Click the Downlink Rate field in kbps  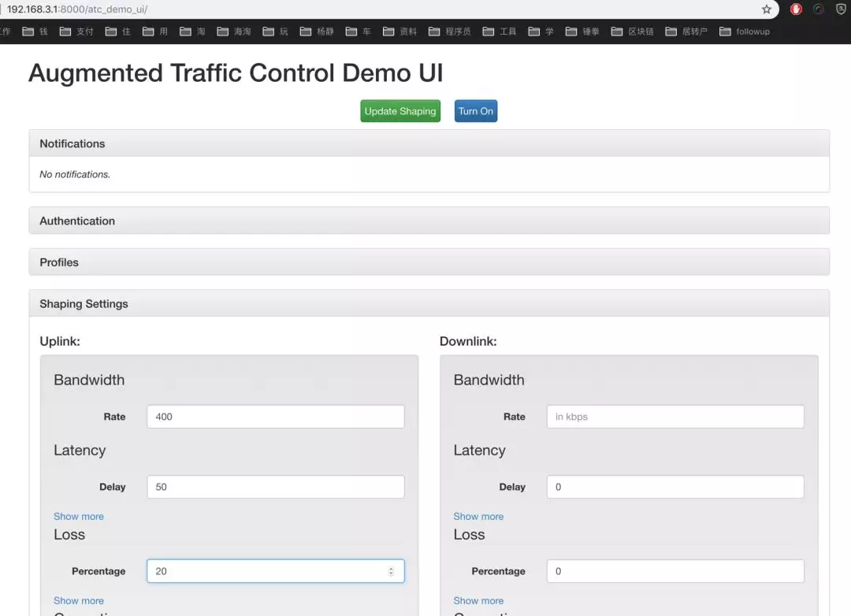click(676, 417)
